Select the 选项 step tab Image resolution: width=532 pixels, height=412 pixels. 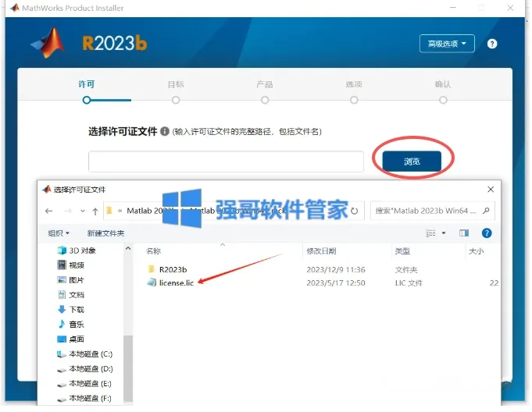pos(354,84)
